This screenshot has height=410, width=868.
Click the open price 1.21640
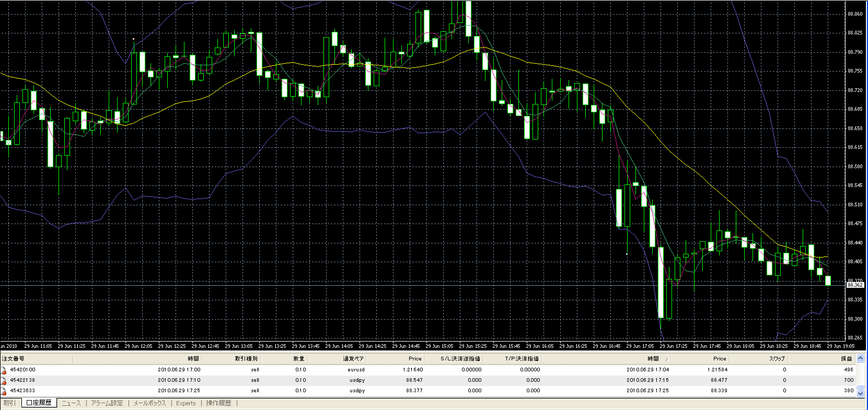pos(413,370)
